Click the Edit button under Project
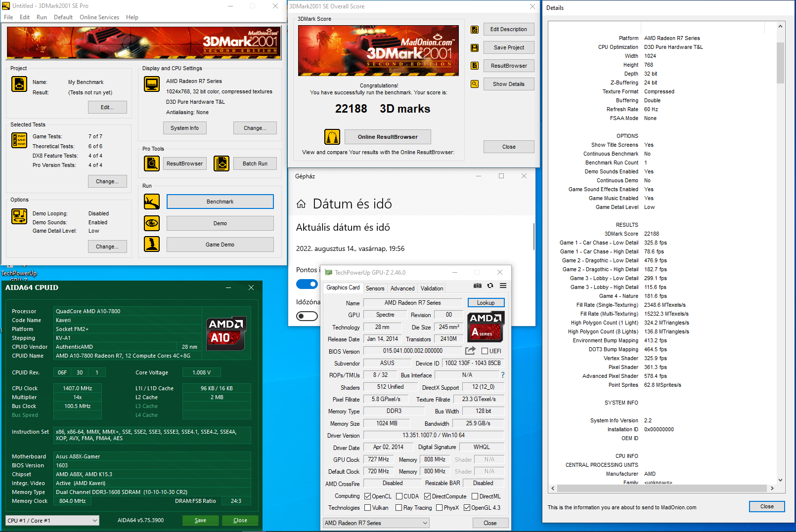The image size is (796, 532). [107, 107]
